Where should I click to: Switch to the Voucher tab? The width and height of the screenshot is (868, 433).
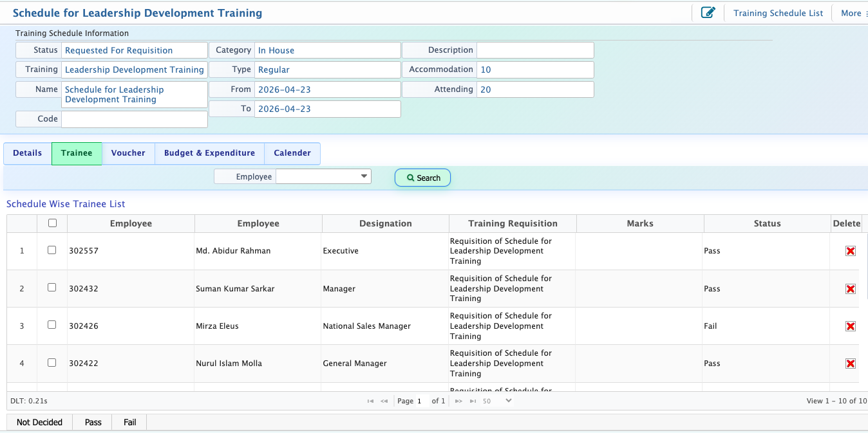(x=128, y=153)
